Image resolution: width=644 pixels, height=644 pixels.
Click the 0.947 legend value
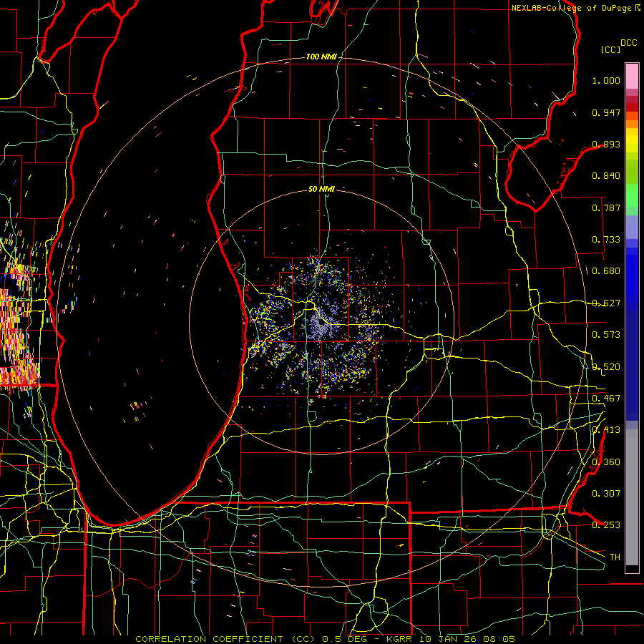pos(606,112)
